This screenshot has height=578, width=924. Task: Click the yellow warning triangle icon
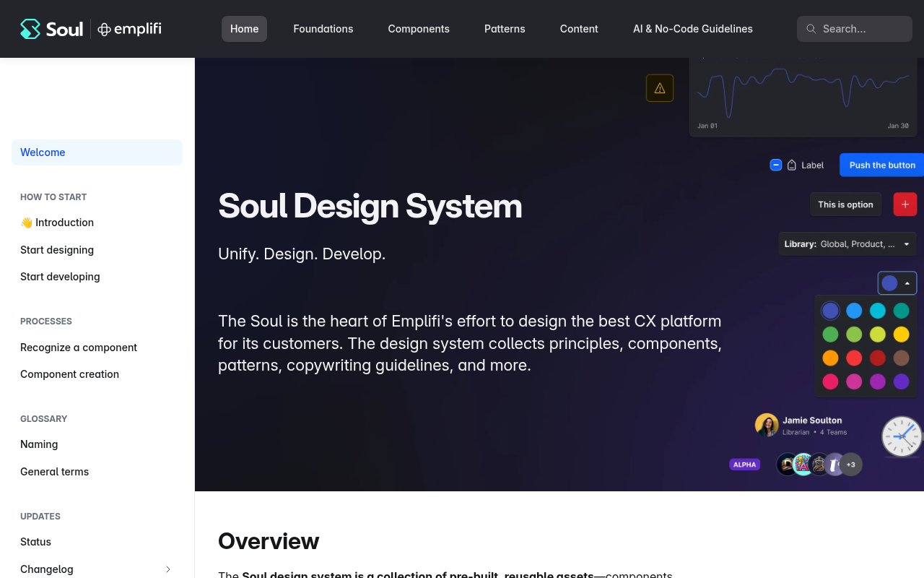click(x=660, y=88)
